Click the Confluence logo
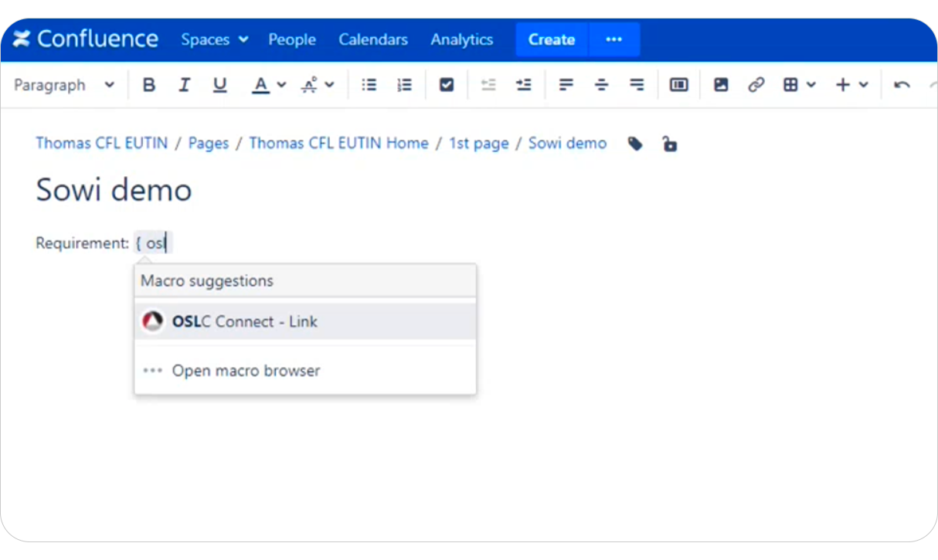This screenshot has height=560, width=938. tap(86, 39)
